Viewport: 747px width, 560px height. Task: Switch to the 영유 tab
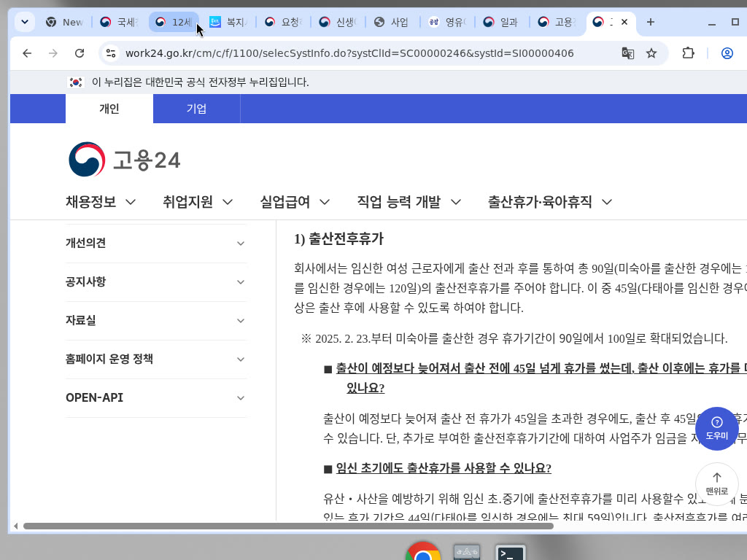point(448,23)
